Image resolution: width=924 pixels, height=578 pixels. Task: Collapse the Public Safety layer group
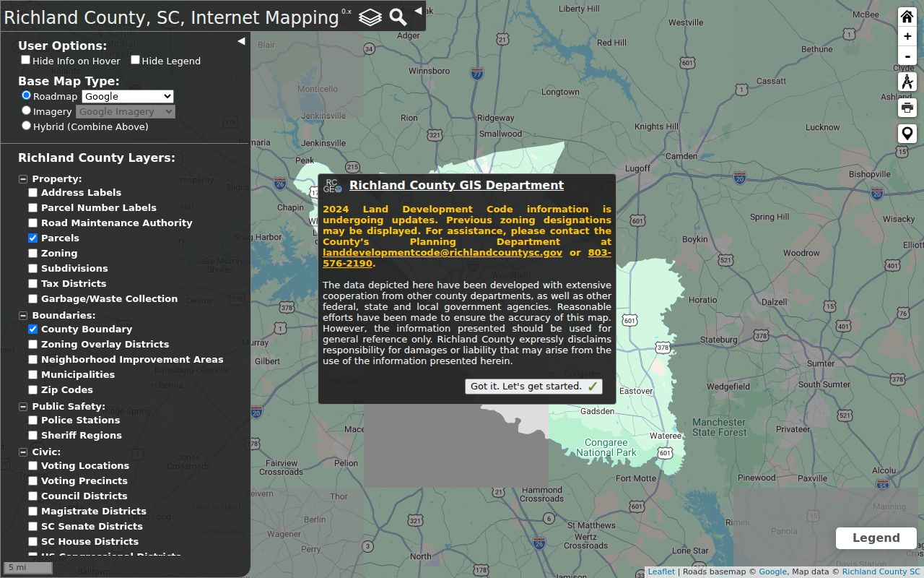coord(23,407)
